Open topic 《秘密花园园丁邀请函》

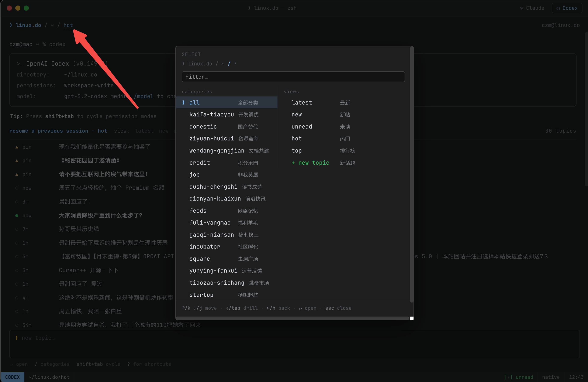[x=90, y=160]
